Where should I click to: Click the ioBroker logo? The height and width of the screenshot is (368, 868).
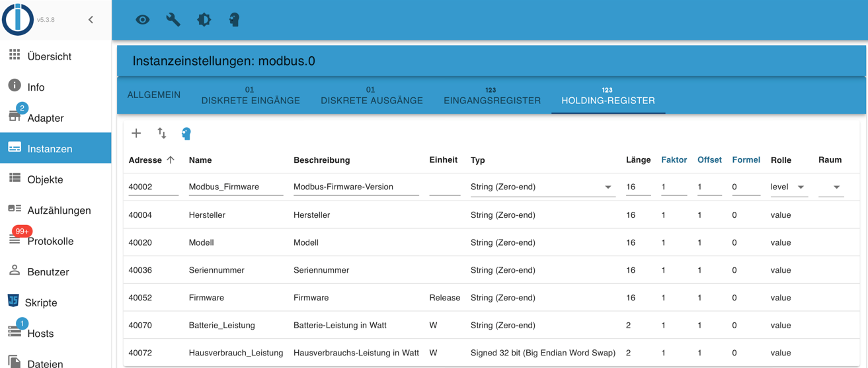(x=18, y=19)
